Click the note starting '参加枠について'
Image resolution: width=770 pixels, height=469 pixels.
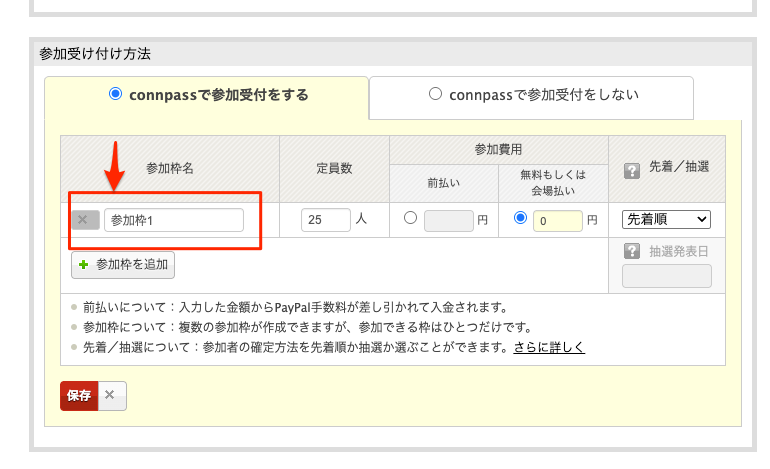point(307,327)
